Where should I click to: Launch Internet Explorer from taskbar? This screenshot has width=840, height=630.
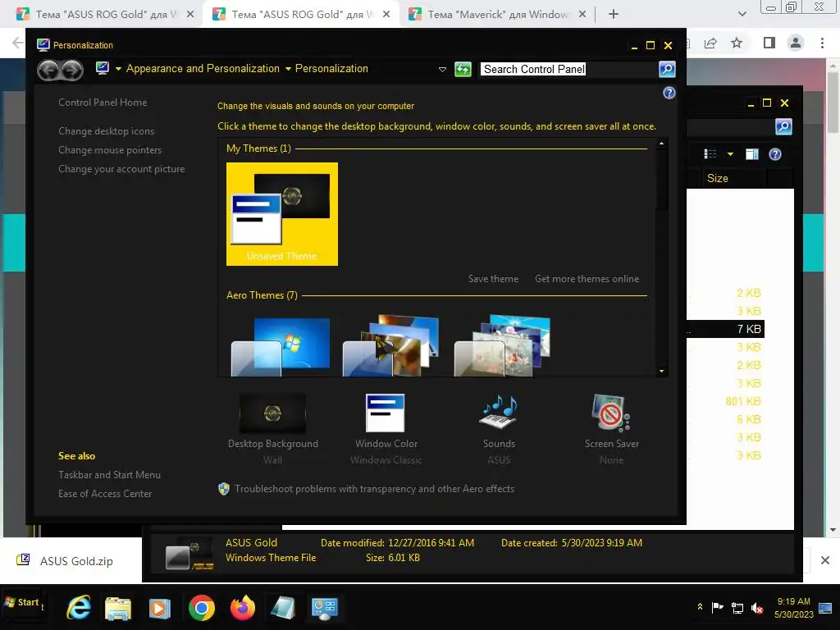pos(78,608)
